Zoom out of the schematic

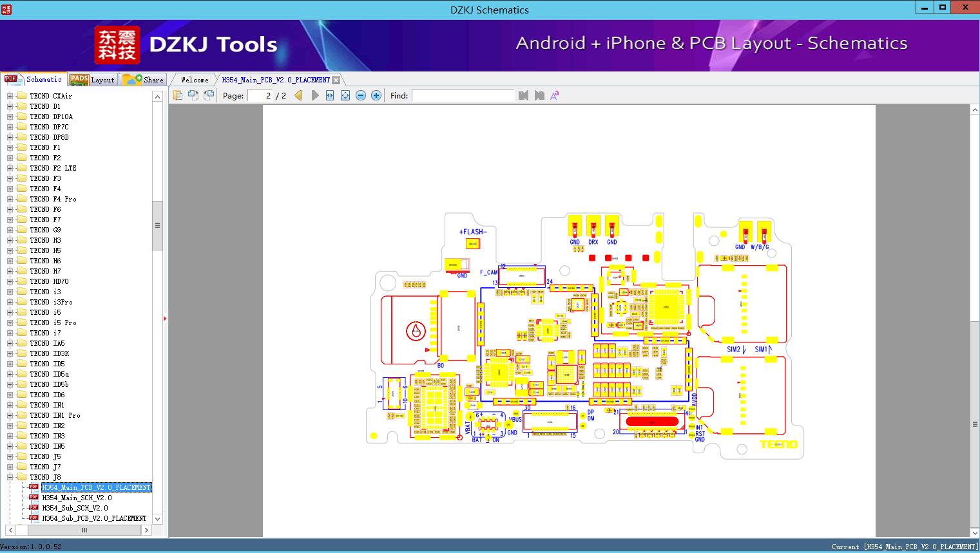point(361,95)
